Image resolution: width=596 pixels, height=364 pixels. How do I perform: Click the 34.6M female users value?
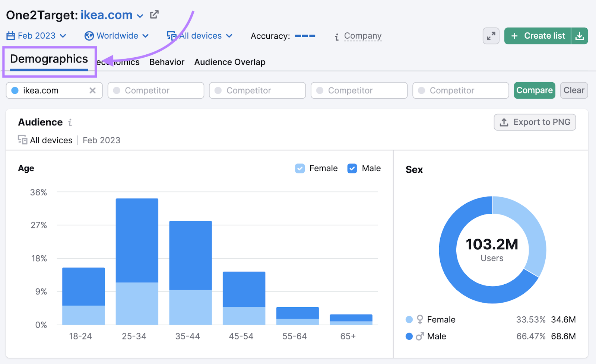pyautogui.click(x=563, y=320)
